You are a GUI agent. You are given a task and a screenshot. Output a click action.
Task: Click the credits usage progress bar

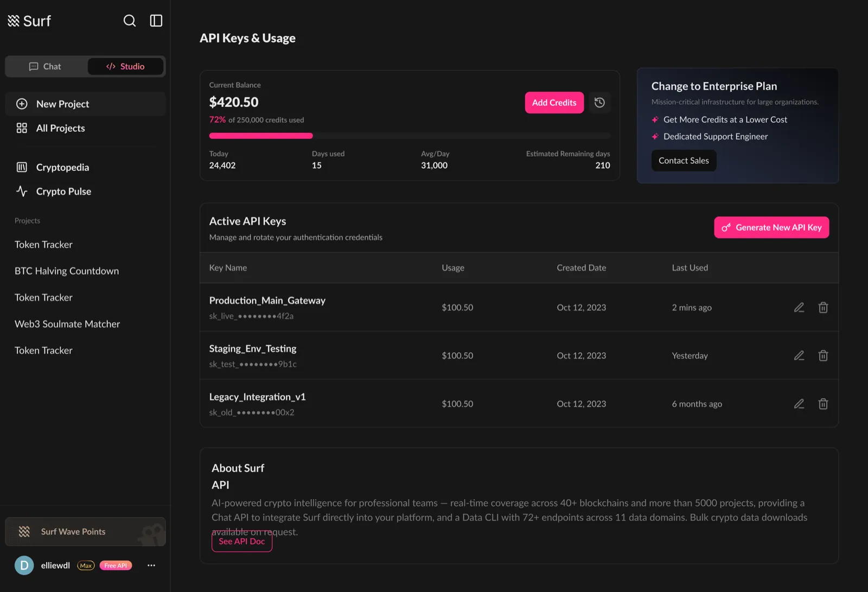[410, 136]
